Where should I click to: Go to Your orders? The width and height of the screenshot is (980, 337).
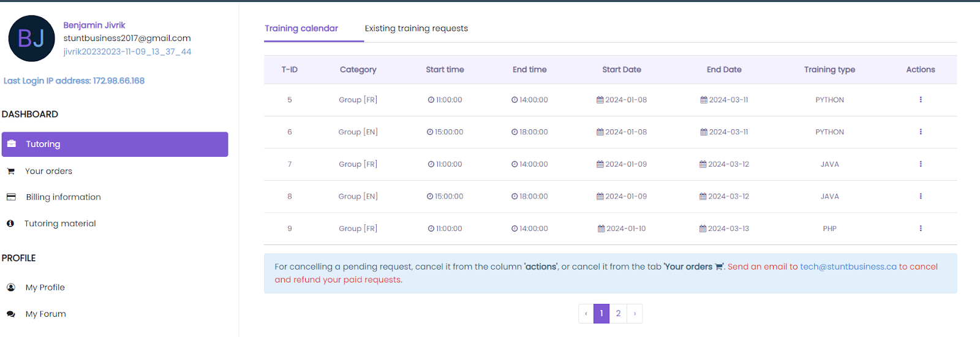coord(48,171)
